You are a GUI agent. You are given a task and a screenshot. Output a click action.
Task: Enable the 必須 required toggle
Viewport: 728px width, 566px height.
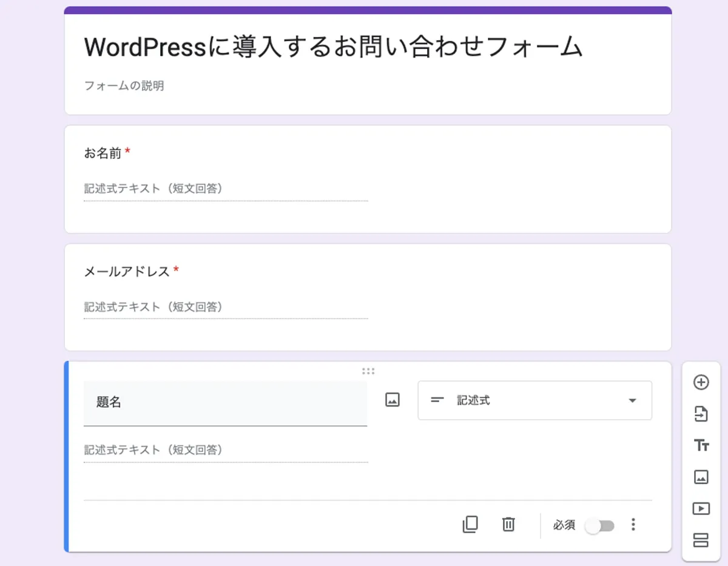(x=601, y=524)
